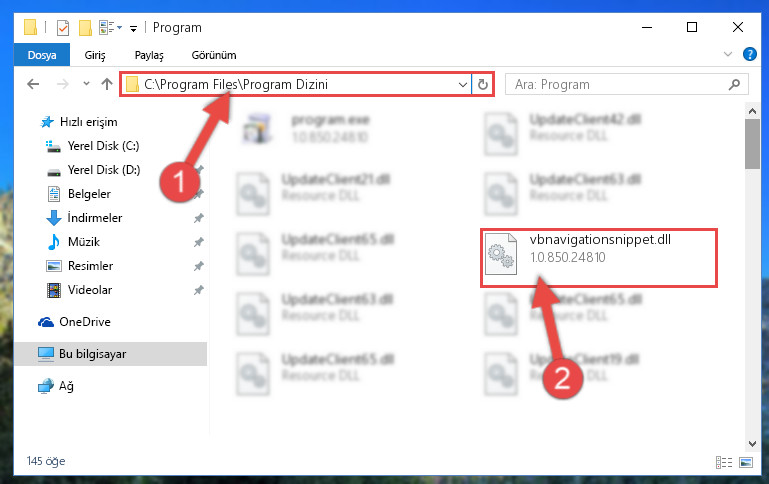Open the Dosya menu tab
The width and height of the screenshot is (769, 484).
[x=42, y=55]
